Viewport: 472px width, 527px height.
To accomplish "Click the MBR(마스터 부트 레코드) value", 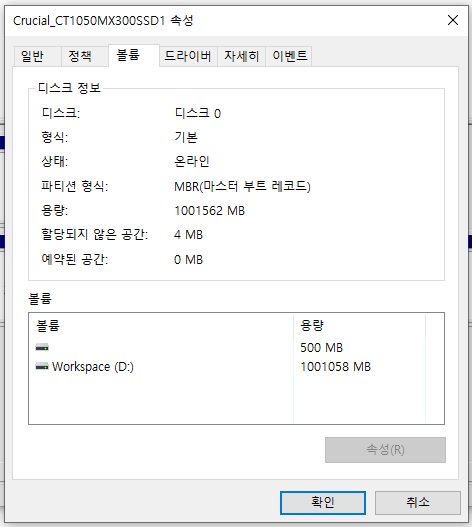I will (x=242, y=186).
